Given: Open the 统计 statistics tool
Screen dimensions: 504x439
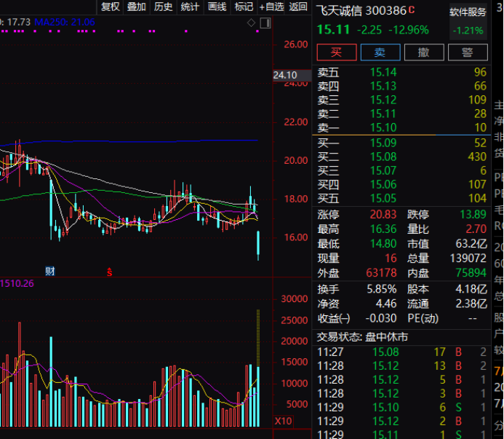Looking at the screenshot, I should tap(190, 7).
